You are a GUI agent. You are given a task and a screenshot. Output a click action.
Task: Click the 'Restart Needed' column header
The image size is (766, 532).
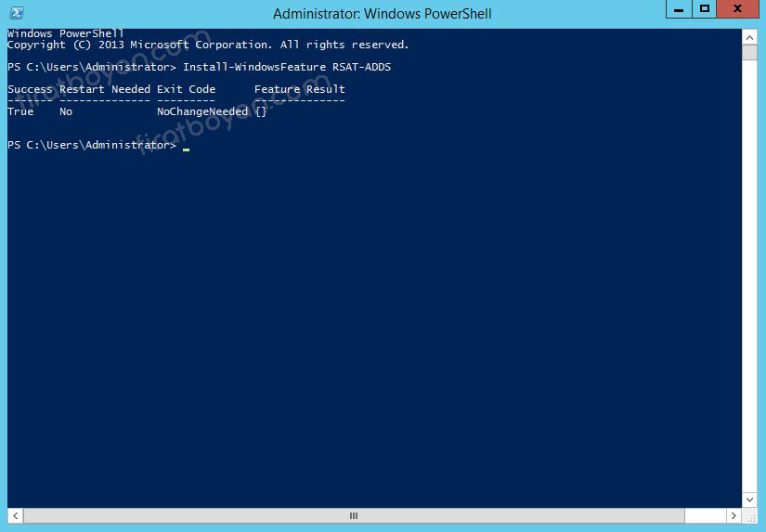105,89
